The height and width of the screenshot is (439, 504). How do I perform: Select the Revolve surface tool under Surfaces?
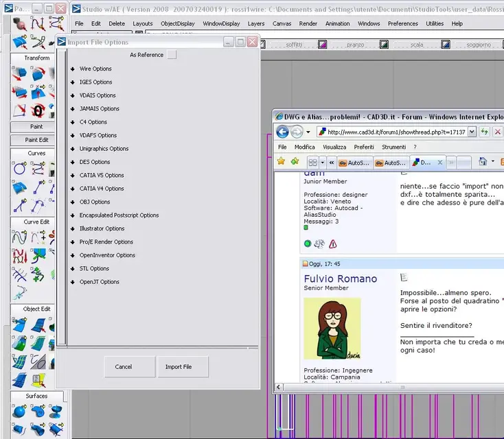(56, 411)
